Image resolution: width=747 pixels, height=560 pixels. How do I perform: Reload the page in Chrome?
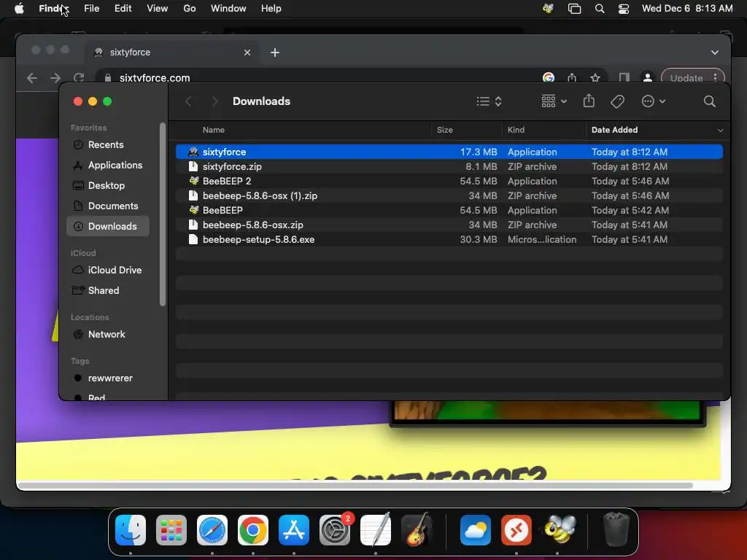pos(79,77)
